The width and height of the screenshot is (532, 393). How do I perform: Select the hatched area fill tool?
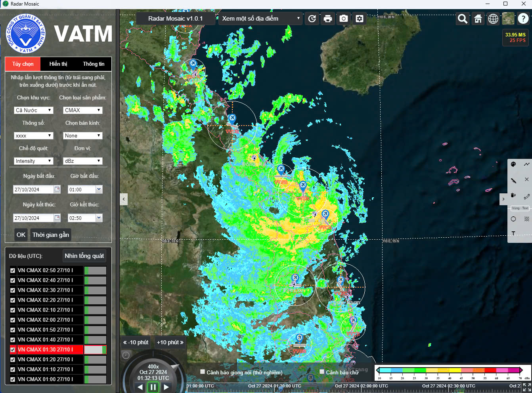pyautogui.click(x=526, y=219)
